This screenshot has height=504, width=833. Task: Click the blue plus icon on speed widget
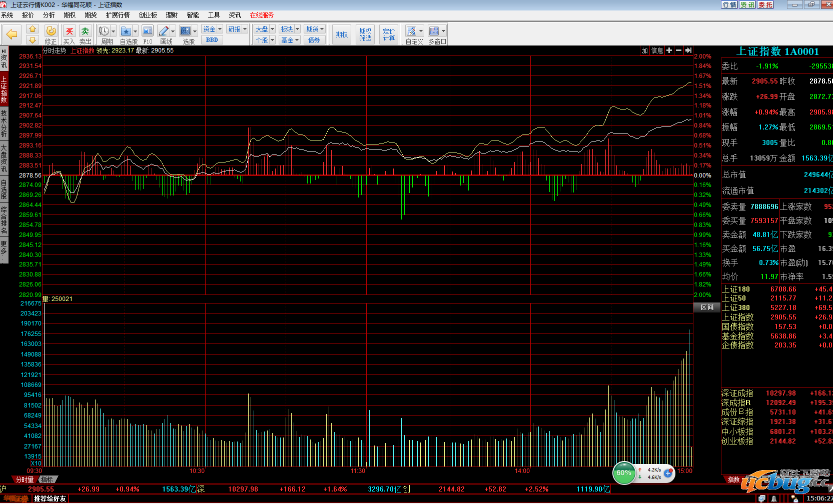tap(668, 472)
